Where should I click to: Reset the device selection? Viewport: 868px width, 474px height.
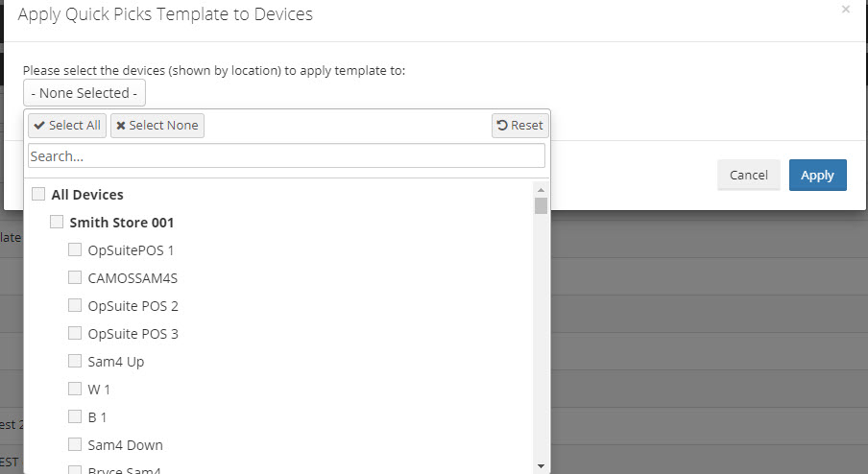(519, 126)
